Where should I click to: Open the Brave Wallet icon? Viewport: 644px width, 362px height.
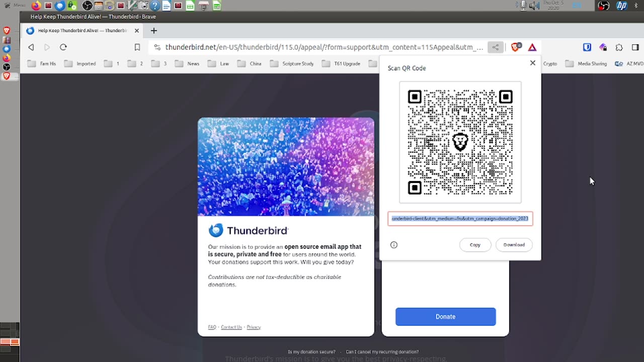(603, 47)
